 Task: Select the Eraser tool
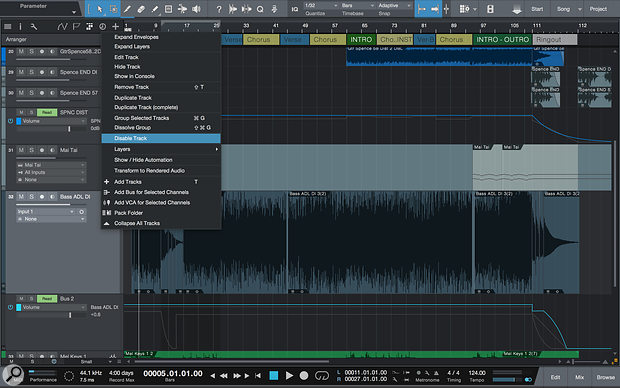(141, 9)
